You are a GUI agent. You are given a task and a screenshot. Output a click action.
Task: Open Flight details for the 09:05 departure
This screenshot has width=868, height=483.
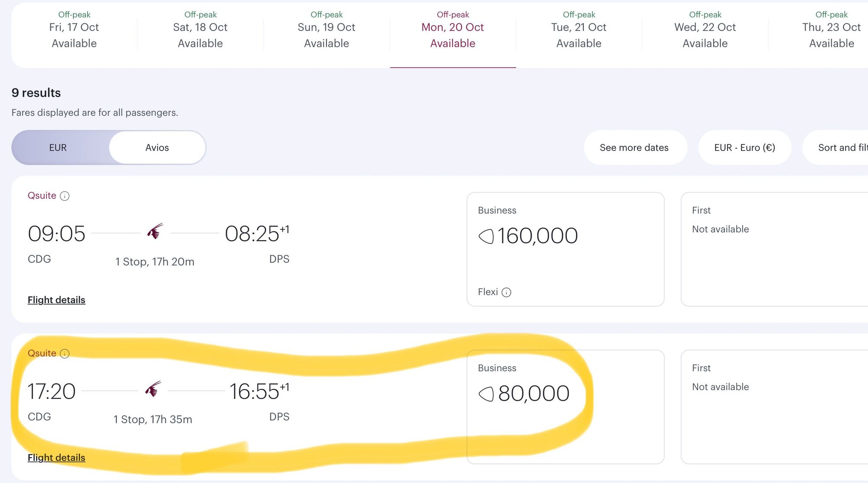(56, 300)
